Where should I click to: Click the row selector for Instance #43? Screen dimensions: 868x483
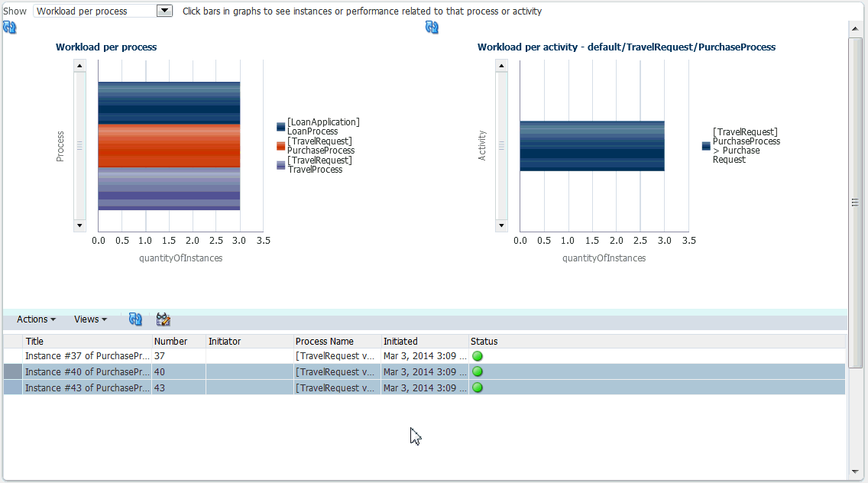(13, 387)
